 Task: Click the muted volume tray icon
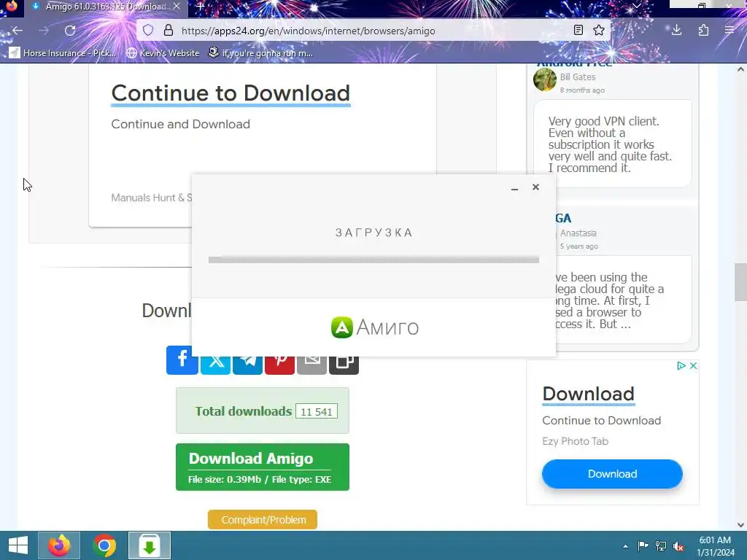pos(678,546)
